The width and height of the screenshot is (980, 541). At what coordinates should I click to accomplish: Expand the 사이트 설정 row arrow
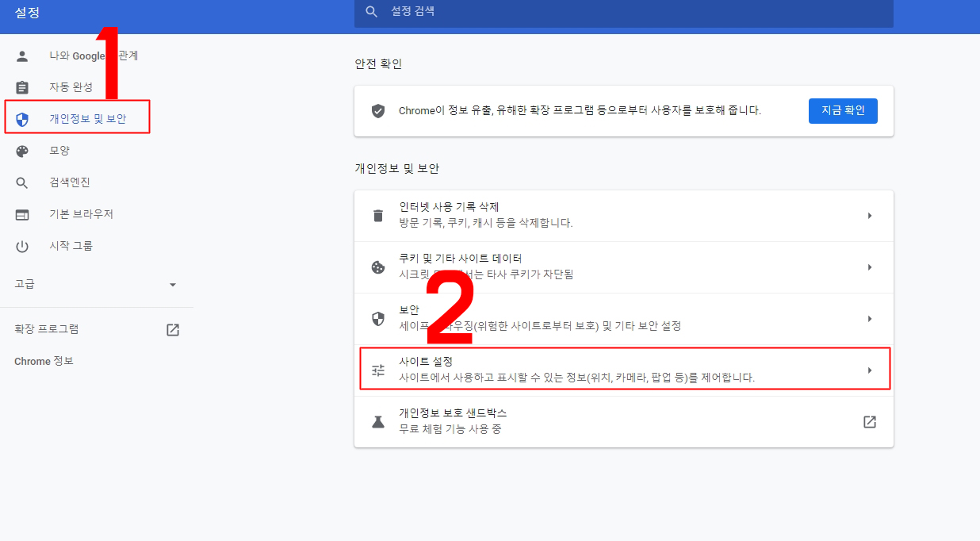coord(870,370)
